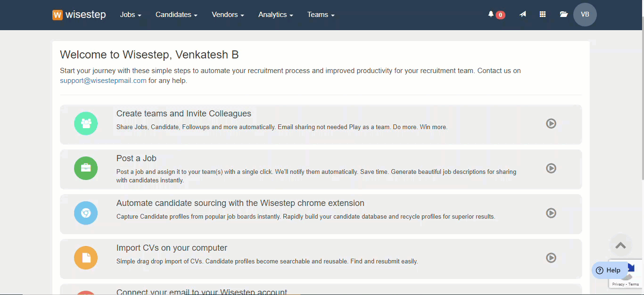Open the Jobs dropdown menu
The width and height of the screenshot is (644, 295).
(x=131, y=15)
